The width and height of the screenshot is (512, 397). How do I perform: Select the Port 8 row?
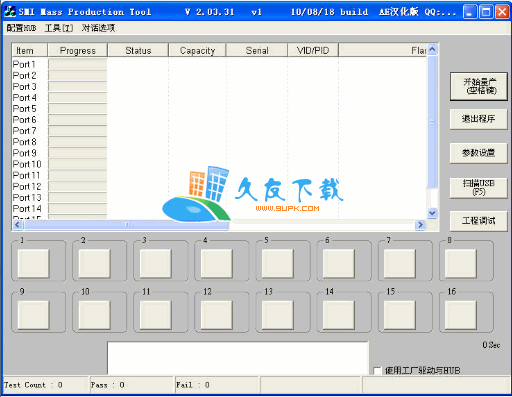pyautogui.click(x=219, y=142)
